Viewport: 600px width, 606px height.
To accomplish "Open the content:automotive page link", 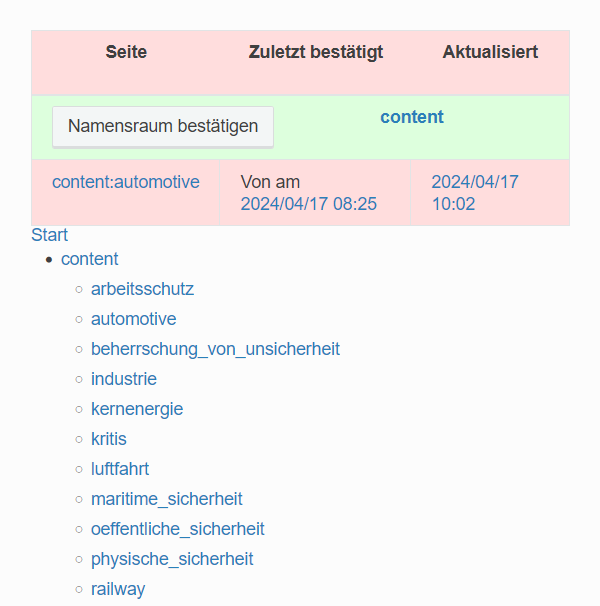I will coord(126,182).
